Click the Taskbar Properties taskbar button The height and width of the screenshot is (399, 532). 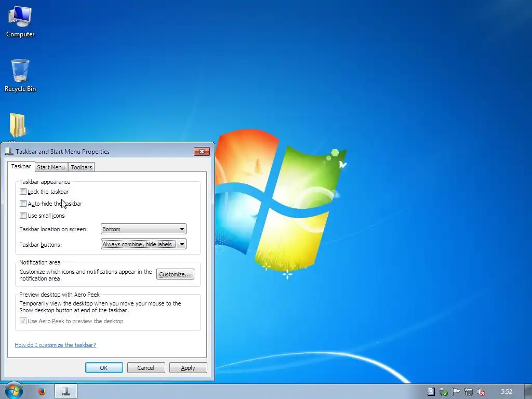(x=66, y=392)
